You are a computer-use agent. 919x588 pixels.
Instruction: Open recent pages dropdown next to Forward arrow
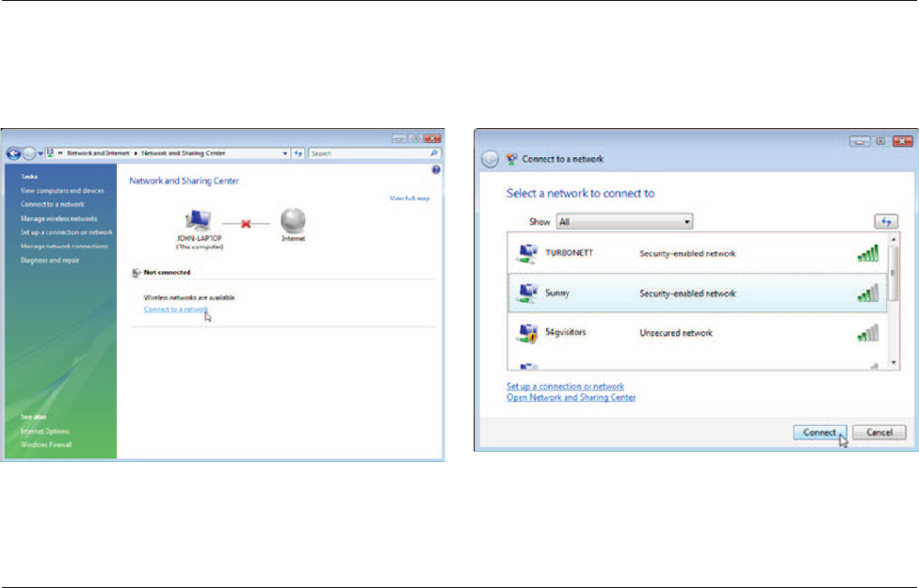40,153
